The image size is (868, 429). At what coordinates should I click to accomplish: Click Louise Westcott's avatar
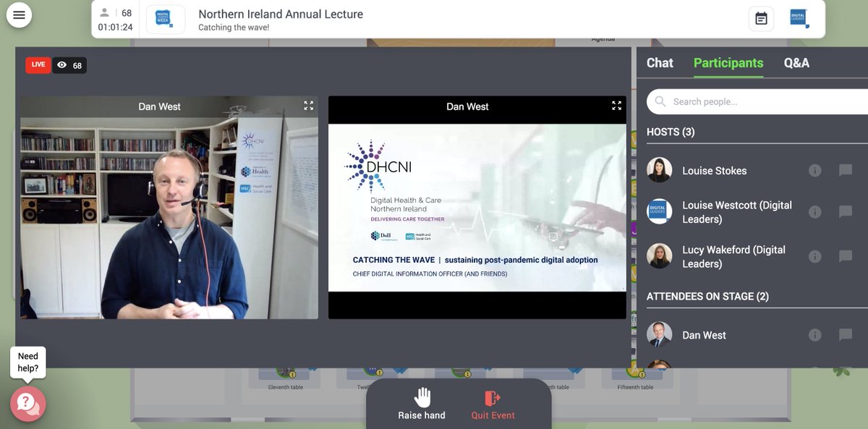tap(659, 211)
